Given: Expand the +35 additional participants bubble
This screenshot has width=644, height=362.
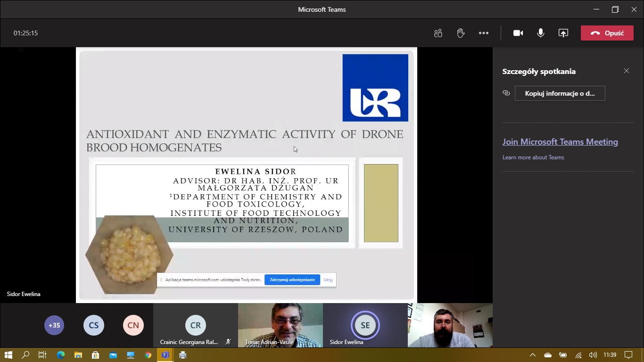Looking at the screenshot, I should coord(54,325).
